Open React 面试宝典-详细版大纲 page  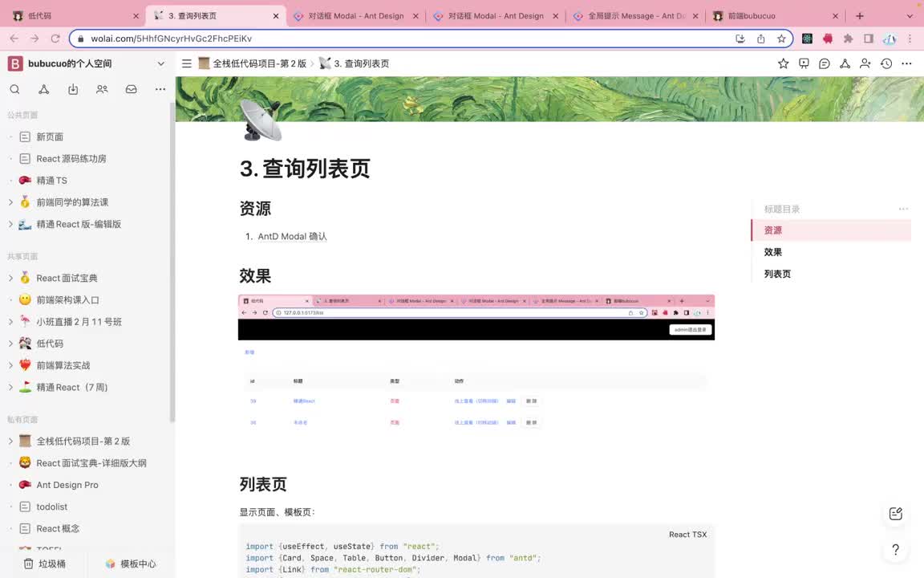91,463
